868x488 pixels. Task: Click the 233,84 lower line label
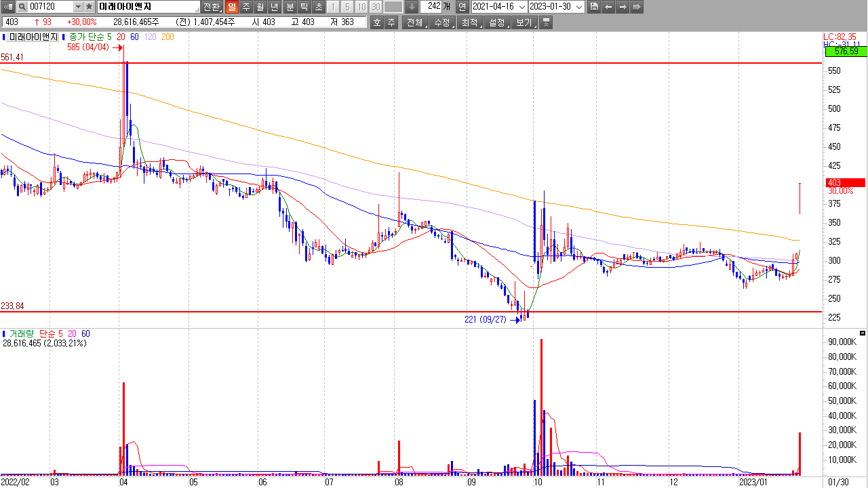12,306
